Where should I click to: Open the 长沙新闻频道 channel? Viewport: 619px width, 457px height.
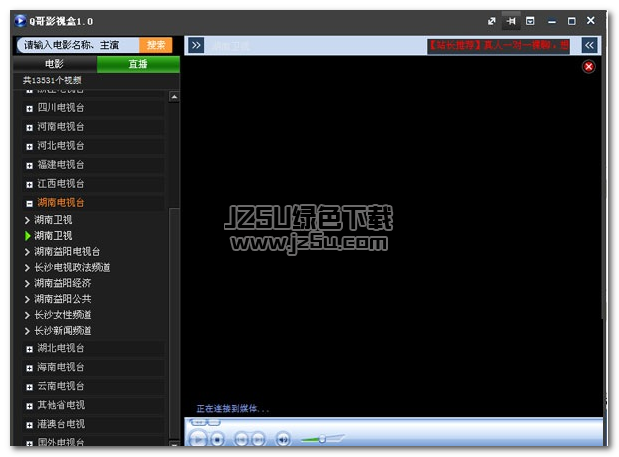pyautogui.click(x=62, y=331)
